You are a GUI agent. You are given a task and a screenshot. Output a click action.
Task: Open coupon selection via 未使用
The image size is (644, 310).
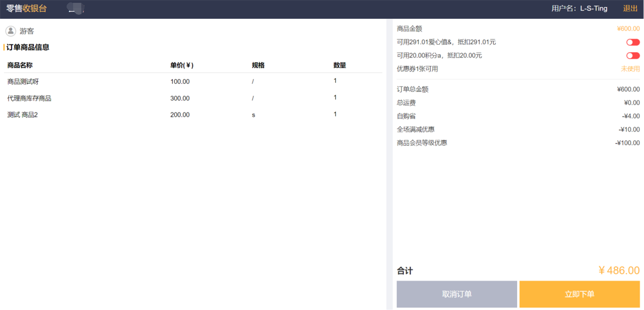[630, 69]
